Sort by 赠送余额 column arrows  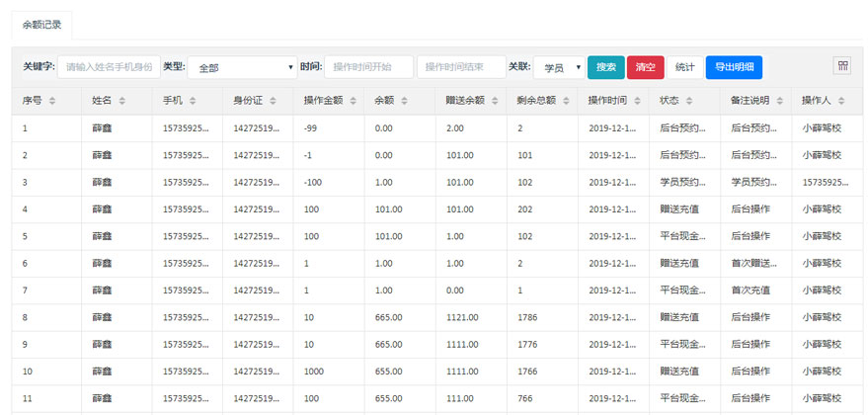[495, 101]
